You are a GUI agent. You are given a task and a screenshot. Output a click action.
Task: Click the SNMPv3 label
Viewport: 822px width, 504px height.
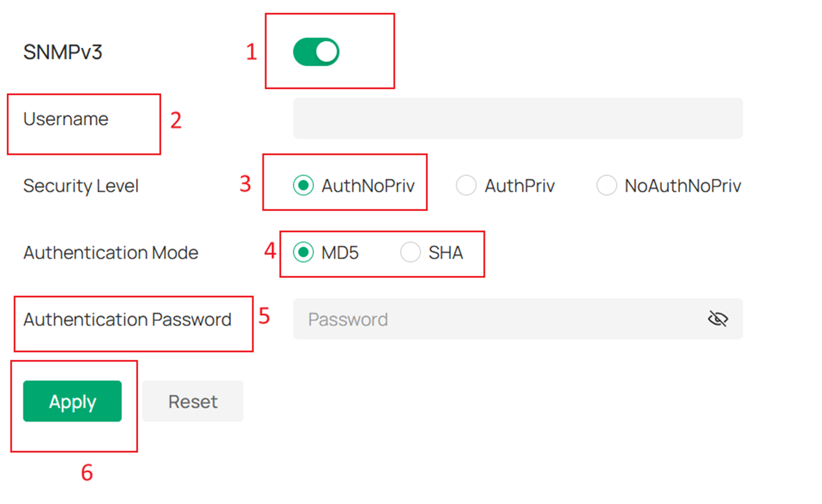(x=64, y=52)
